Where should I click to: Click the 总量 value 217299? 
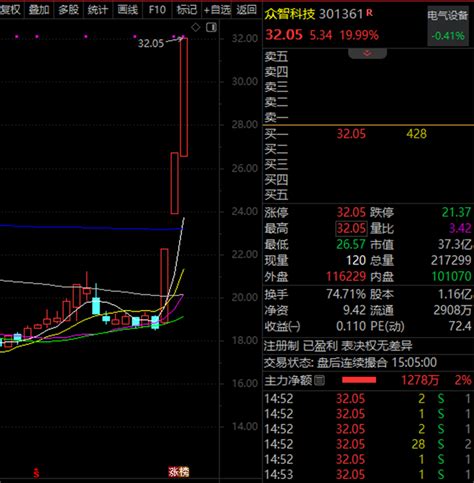[x=451, y=260]
